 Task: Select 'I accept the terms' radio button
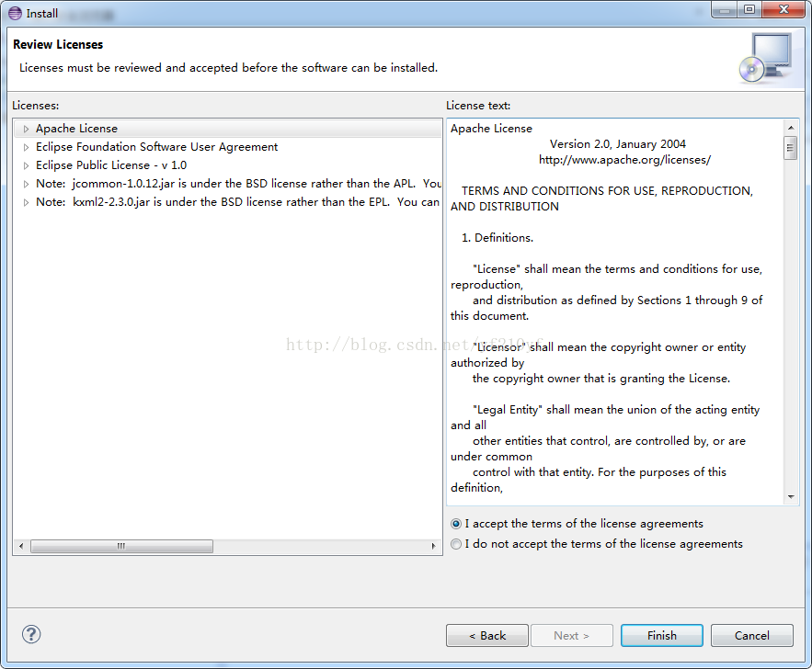pos(456,524)
